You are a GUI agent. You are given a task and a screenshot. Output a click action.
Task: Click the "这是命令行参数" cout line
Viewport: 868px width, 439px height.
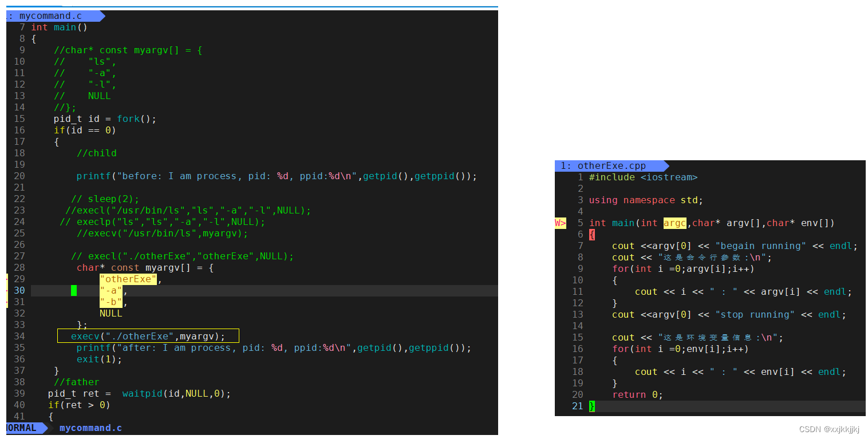[692, 257]
